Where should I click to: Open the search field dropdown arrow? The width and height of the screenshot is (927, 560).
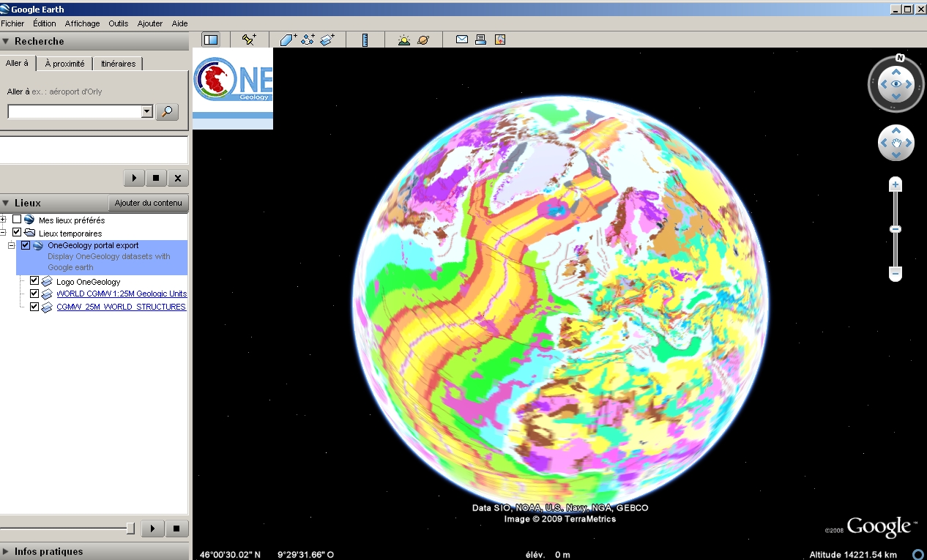pyautogui.click(x=146, y=111)
